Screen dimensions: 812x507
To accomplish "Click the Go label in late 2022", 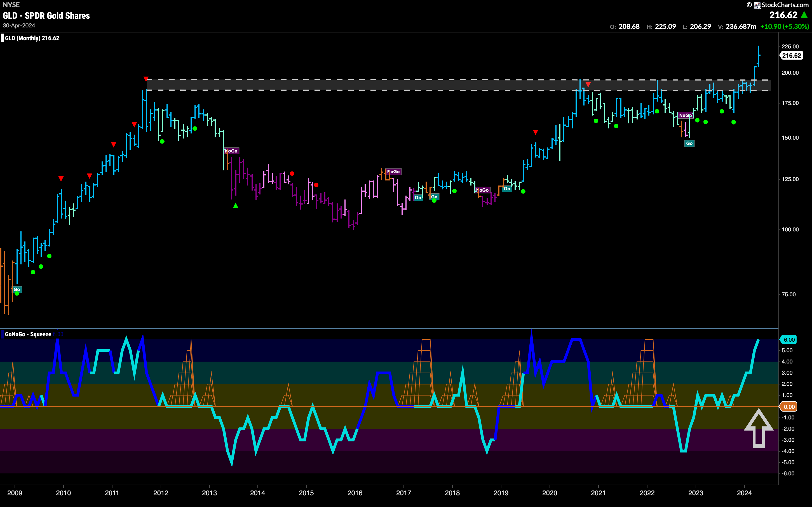I will [689, 144].
